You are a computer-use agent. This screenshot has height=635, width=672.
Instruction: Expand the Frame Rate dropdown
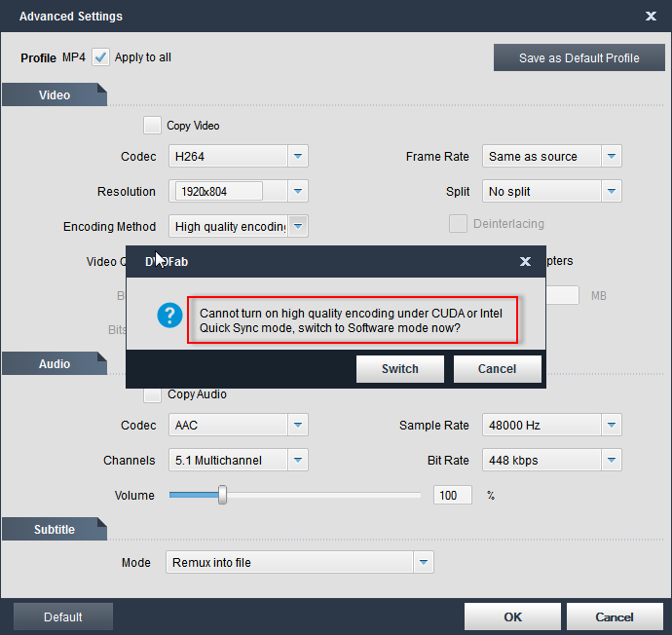tap(611, 156)
